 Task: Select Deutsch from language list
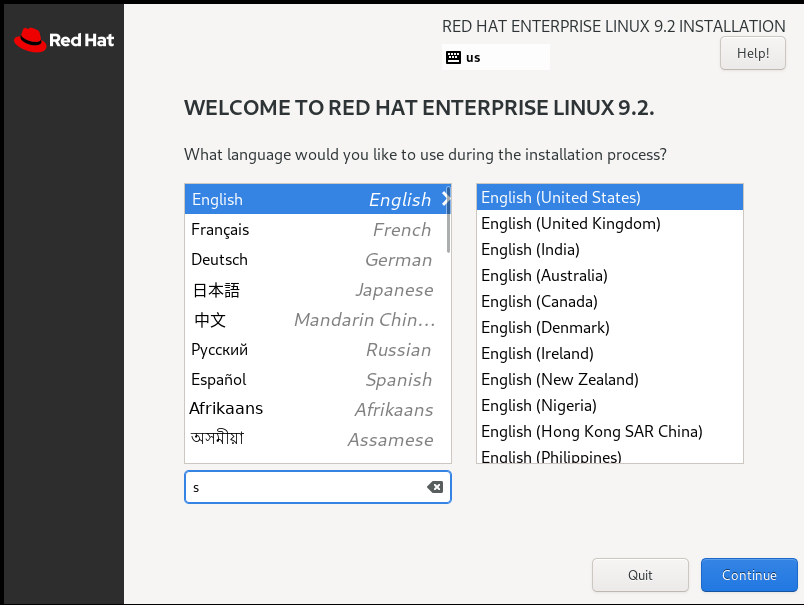click(x=310, y=260)
